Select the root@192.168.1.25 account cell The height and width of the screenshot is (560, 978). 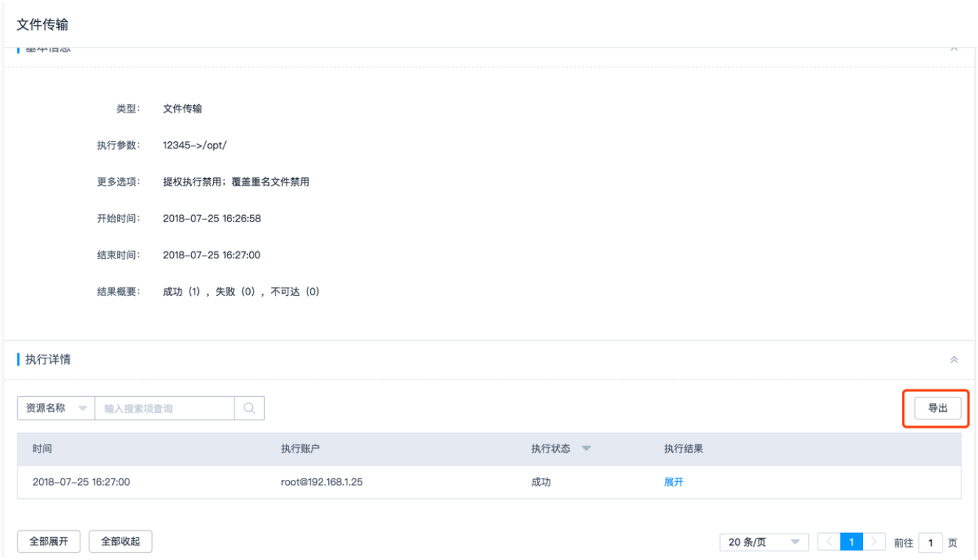(323, 482)
